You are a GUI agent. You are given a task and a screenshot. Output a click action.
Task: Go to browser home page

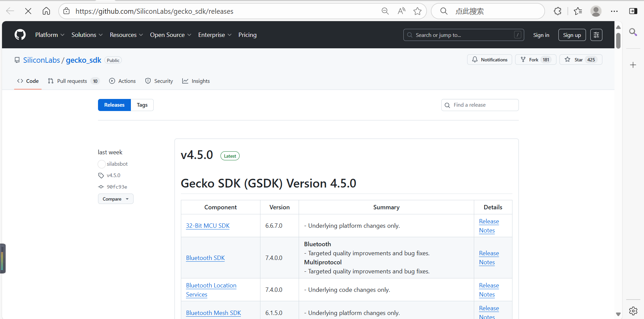(46, 11)
